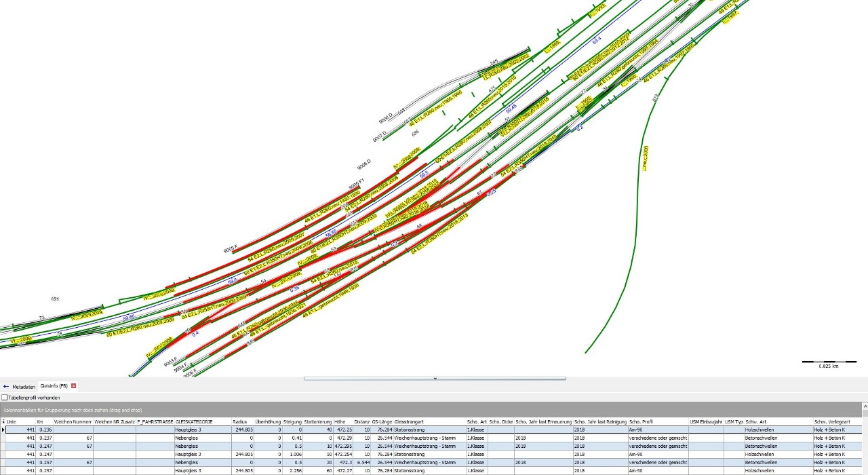
Task: Click the 0.025 km scale bar
Action: (x=824, y=362)
